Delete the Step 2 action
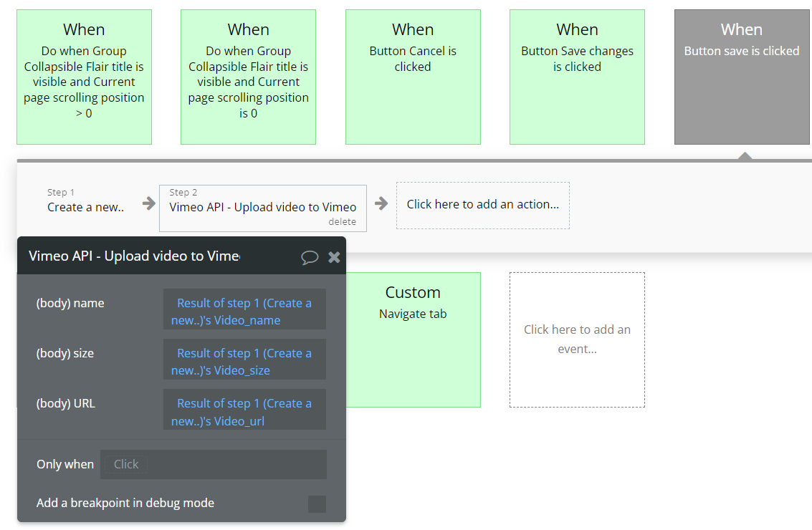This screenshot has height=530, width=812. 342,221
